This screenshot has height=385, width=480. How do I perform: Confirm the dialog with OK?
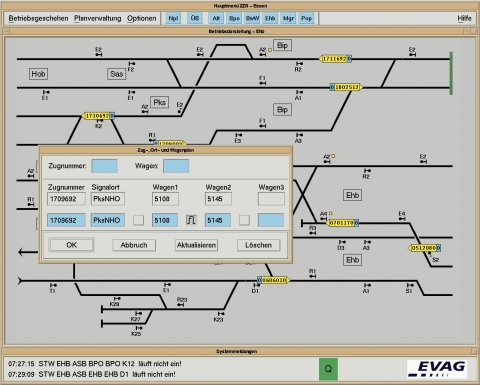click(72, 245)
